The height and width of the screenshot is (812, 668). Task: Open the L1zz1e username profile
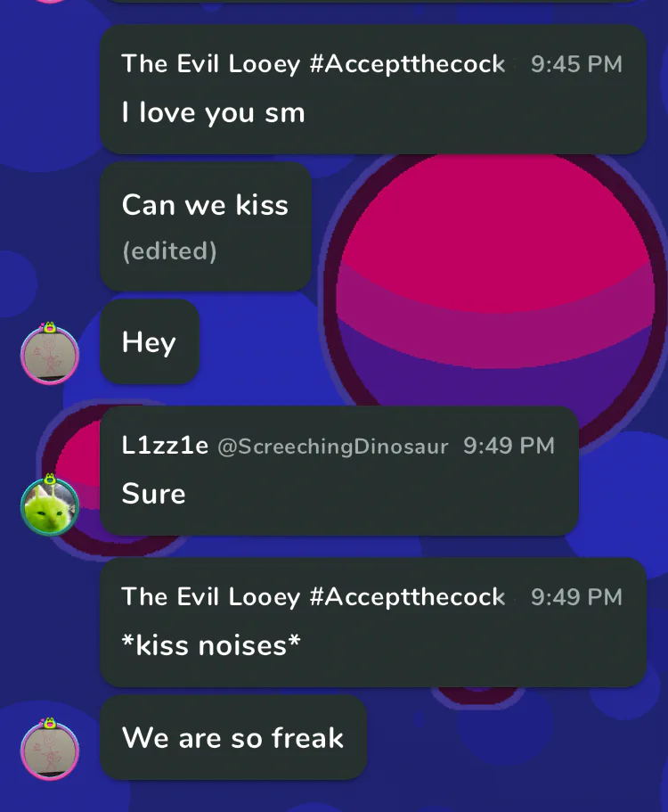tap(165, 446)
